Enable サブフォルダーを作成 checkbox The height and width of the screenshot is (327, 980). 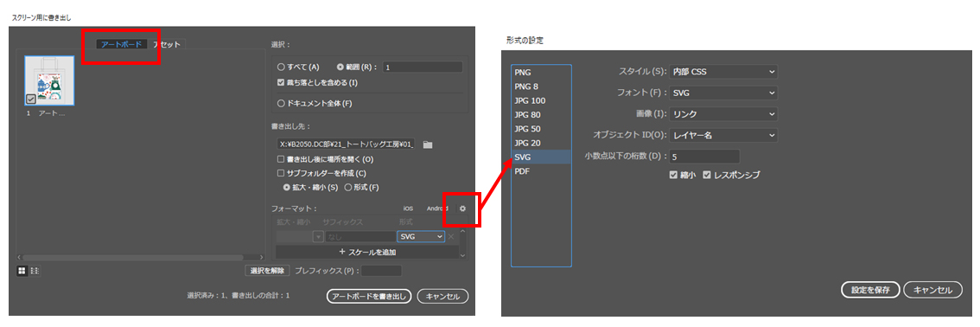tap(281, 173)
